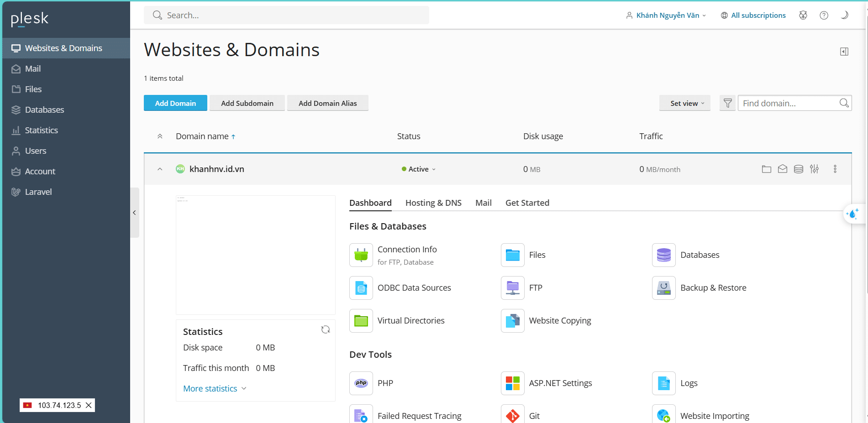Refresh the Statistics panel

coord(325,329)
